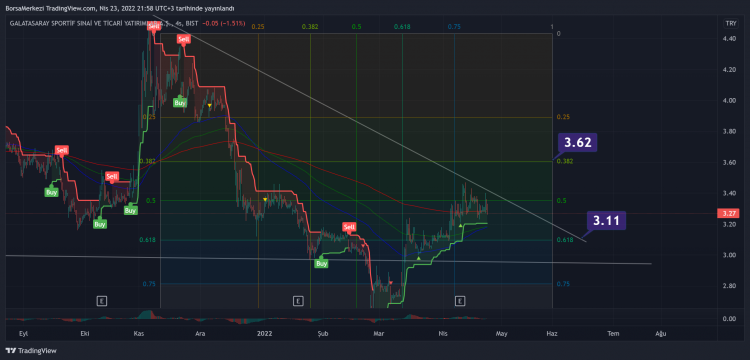Click the 3.00 price axis label
Image resolution: width=750 pixels, height=360 pixels.
pos(729,255)
